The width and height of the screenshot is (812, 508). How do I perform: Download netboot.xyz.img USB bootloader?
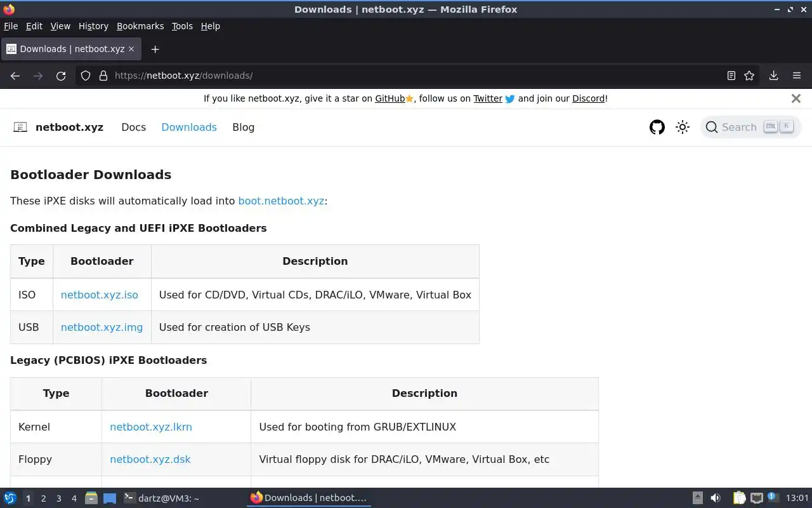[x=101, y=327]
